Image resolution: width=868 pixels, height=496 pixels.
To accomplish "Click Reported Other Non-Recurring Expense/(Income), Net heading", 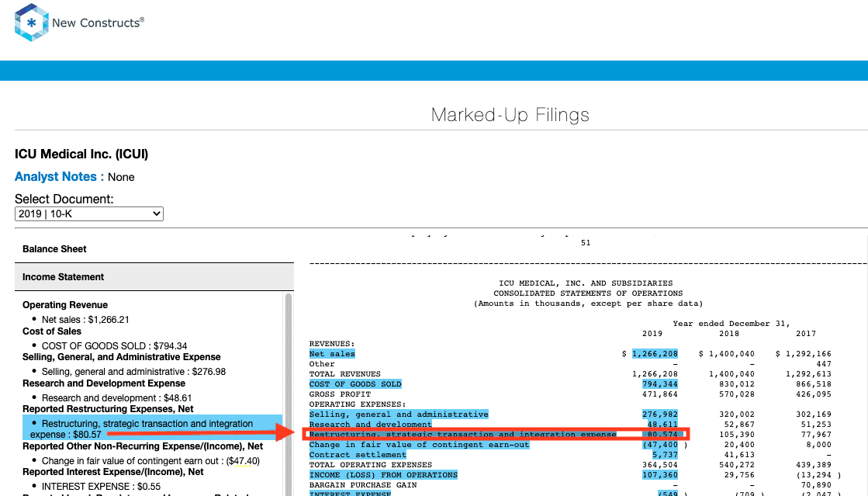I will click(142, 446).
